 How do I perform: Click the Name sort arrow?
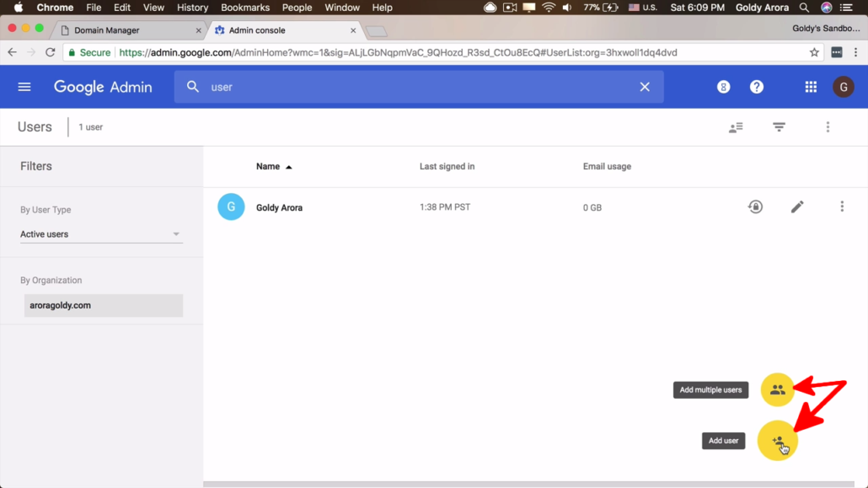tap(288, 167)
